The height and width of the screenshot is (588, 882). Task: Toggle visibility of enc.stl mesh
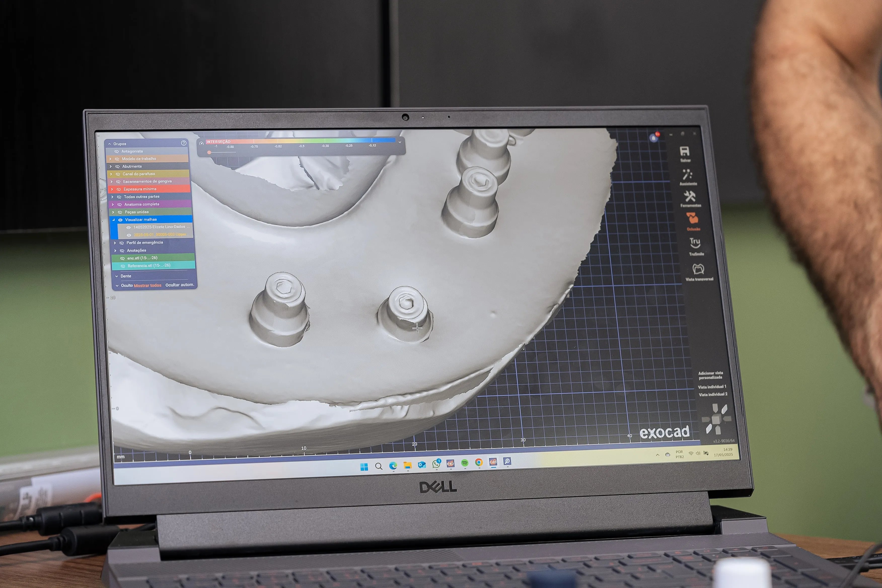click(122, 258)
